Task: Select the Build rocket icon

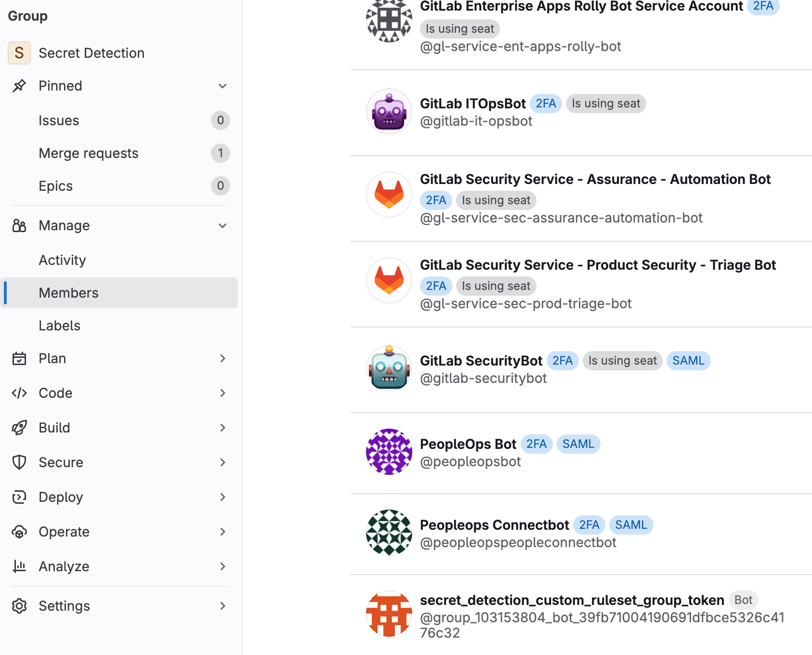Action: coord(19,428)
